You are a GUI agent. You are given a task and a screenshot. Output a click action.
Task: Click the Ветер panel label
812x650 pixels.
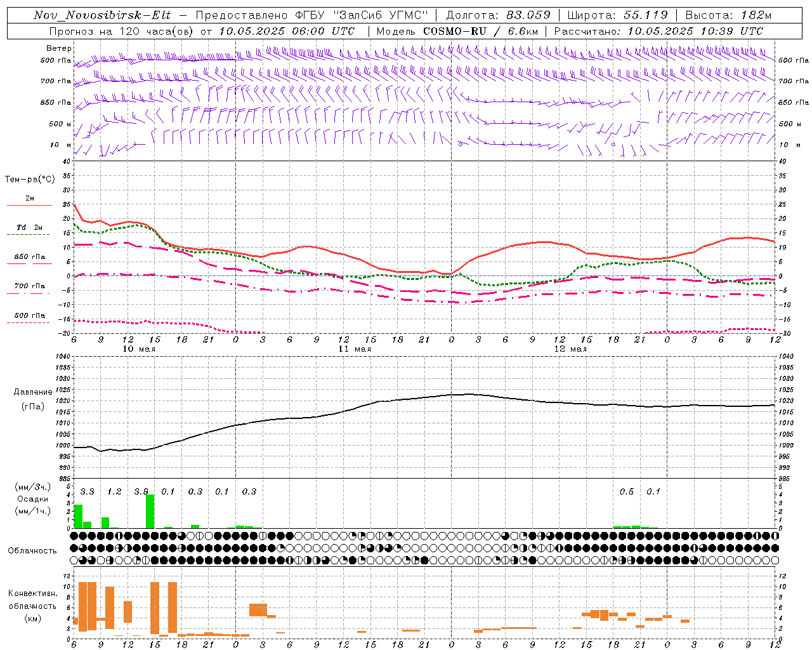(59, 48)
